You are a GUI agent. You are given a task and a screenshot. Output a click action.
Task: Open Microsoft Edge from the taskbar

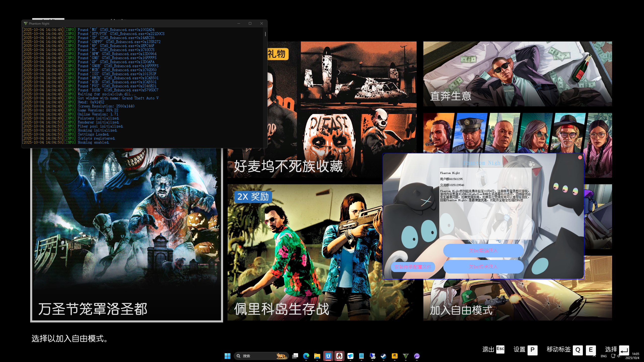[x=306, y=356]
